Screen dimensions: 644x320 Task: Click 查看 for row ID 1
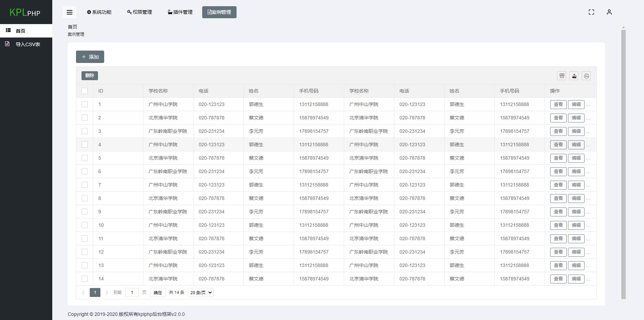point(558,104)
